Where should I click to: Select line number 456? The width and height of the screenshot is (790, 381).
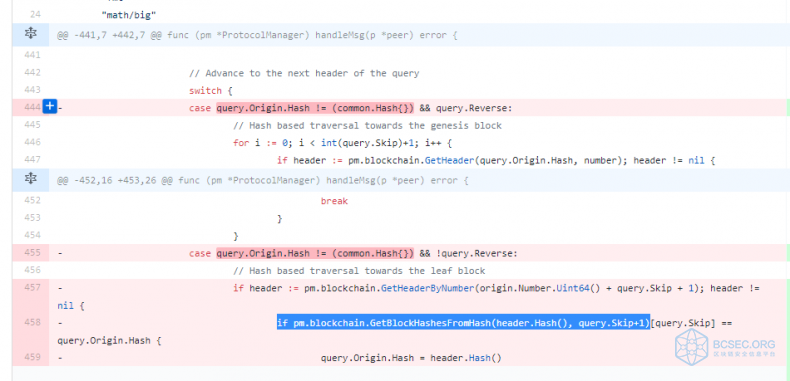32,271
